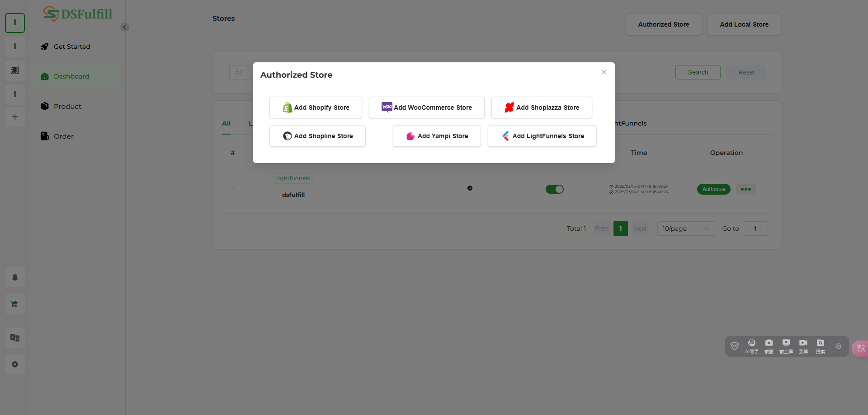This screenshot has height=415, width=868.
Task: Click the Product box icon
Action: click(45, 106)
